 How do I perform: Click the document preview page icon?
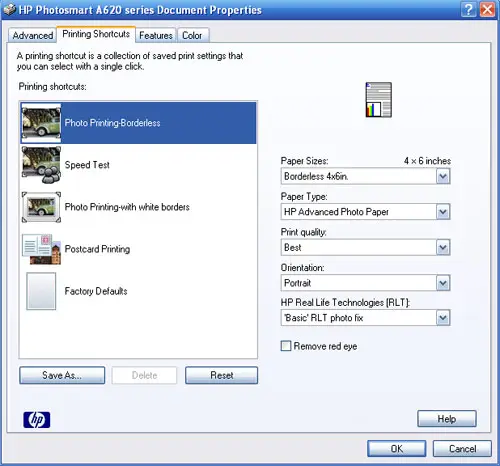(379, 100)
